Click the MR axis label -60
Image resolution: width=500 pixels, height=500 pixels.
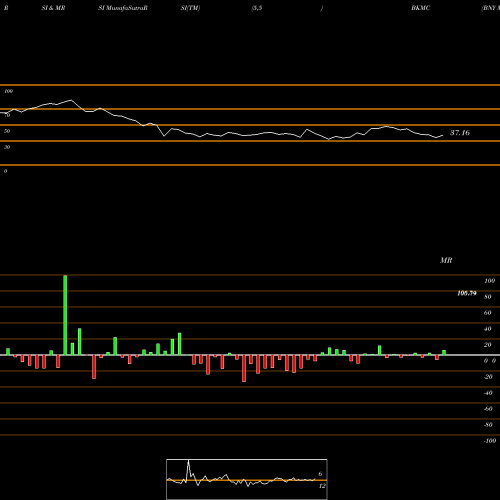[488, 409]
